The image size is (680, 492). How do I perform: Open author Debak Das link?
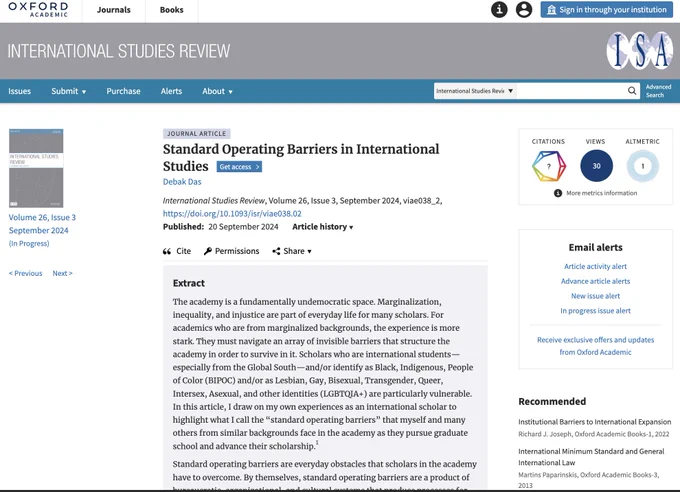click(182, 182)
